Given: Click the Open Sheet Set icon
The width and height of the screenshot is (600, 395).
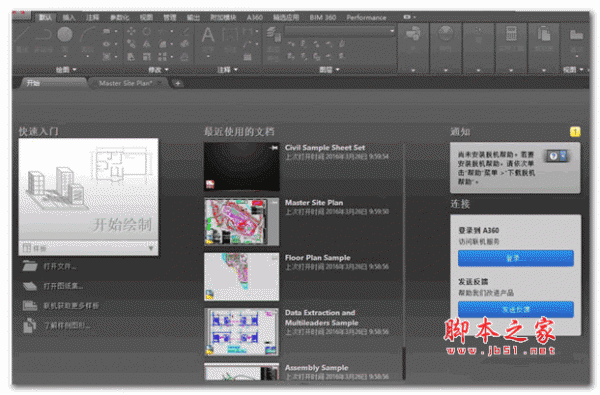Looking at the screenshot, I should point(29,286).
